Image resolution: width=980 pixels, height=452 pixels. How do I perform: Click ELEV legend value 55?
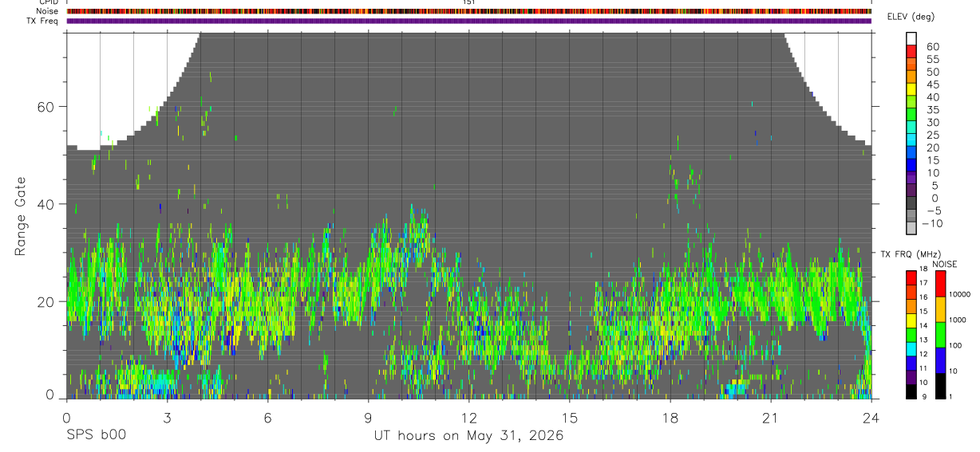pos(932,60)
